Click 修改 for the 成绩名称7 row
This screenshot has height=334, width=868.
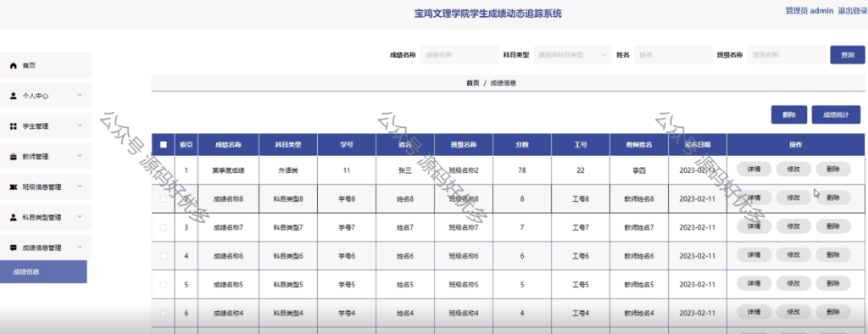793,226
